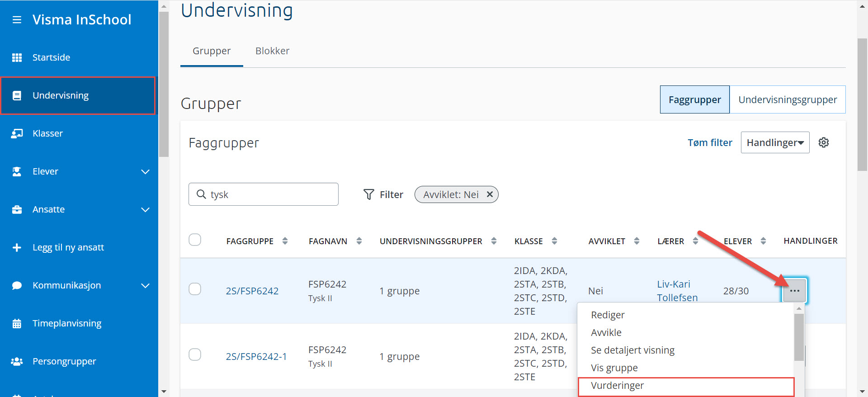This screenshot has width=868, height=397.
Task: Click the Filter funnel icon
Action: (369, 194)
